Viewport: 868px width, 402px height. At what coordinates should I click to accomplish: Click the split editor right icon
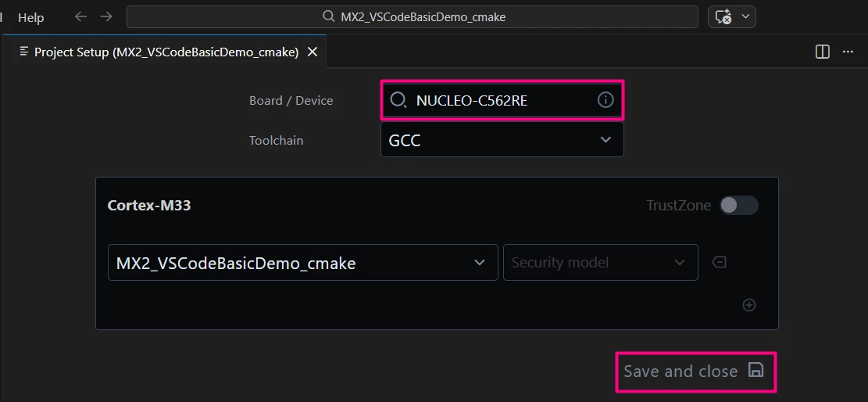tap(823, 52)
